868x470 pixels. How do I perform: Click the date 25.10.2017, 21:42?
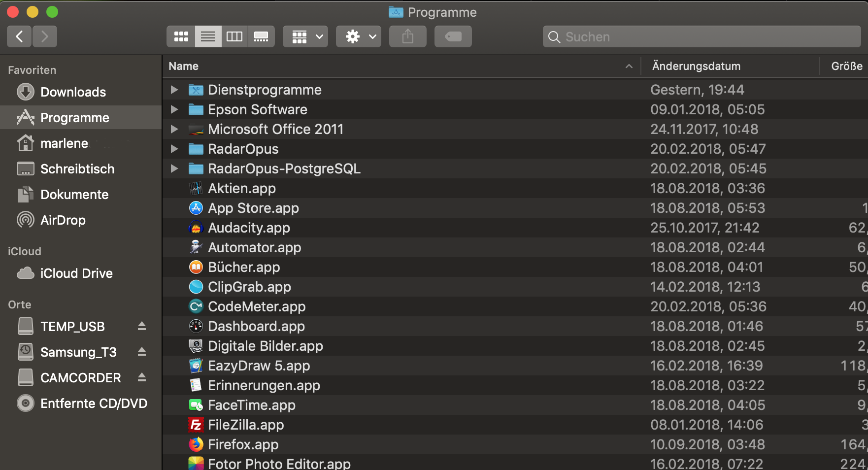pos(705,228)
